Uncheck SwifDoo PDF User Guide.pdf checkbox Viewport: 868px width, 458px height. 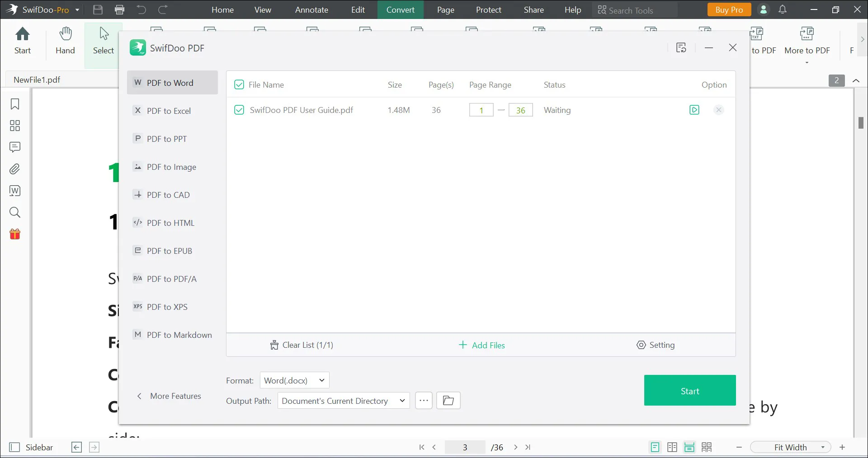[239, 110]
